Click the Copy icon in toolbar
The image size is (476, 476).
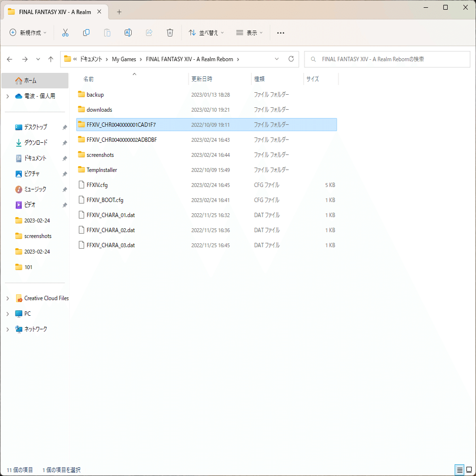[x=86, y=33]
